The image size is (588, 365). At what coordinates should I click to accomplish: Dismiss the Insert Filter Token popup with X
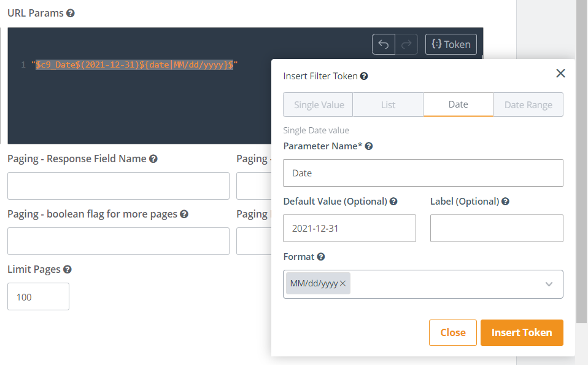(x=560, y=73)
